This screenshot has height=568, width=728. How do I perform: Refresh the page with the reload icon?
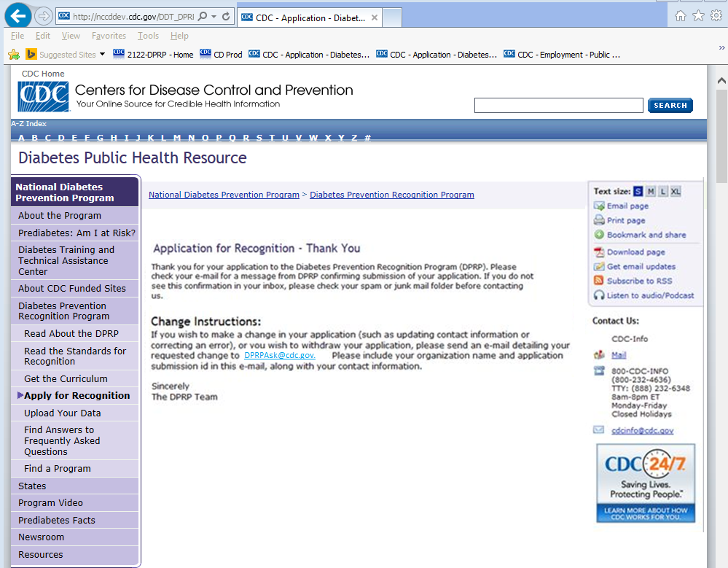click(226, 17)
